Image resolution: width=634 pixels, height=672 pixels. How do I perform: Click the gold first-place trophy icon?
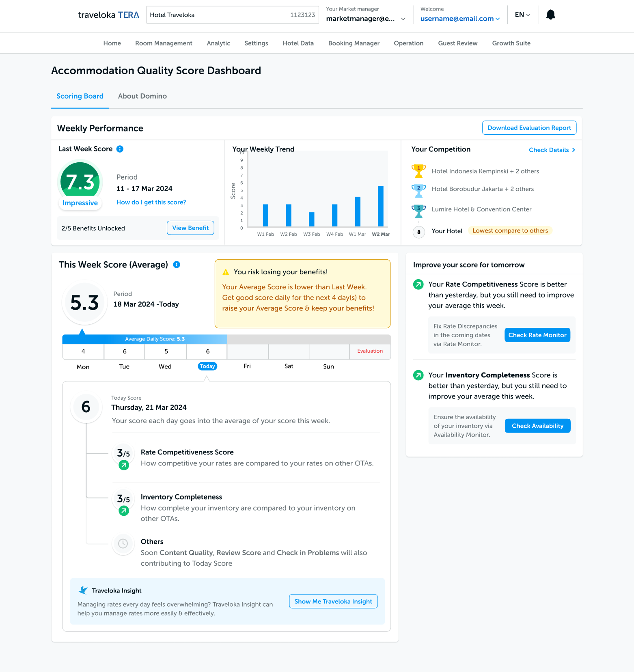click(418, 171)
